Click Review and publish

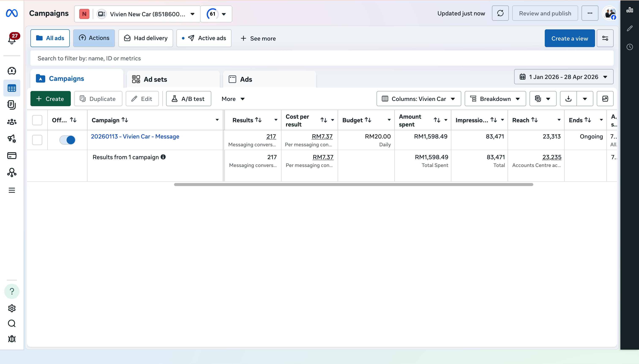pos(545,13)
